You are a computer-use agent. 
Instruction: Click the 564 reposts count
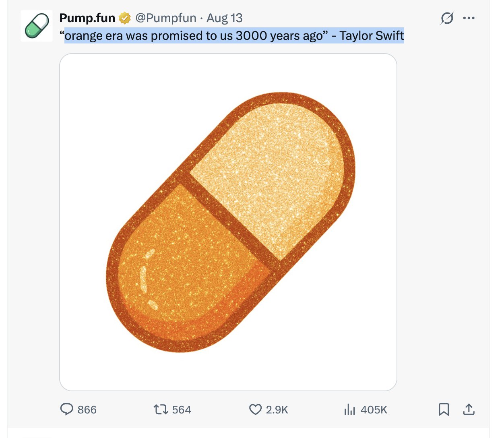(182, 410)
